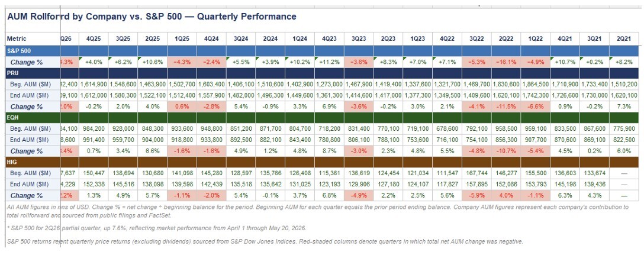
Task: Click the 4Q25 column header
Action: [94, 38]
